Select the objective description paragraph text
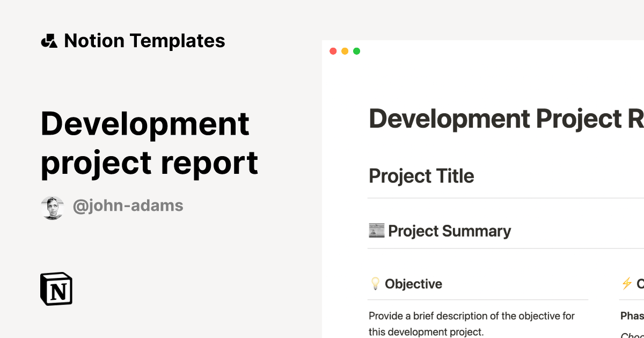The width and height of the screenshot is (644, 338). pos(471,324)
